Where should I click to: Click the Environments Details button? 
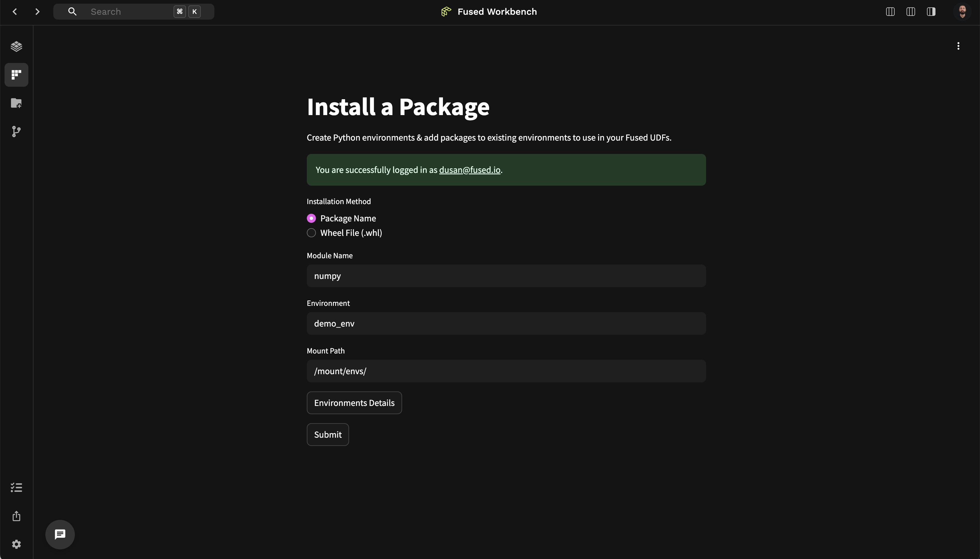pyautogui.click(x=354, y=403)
